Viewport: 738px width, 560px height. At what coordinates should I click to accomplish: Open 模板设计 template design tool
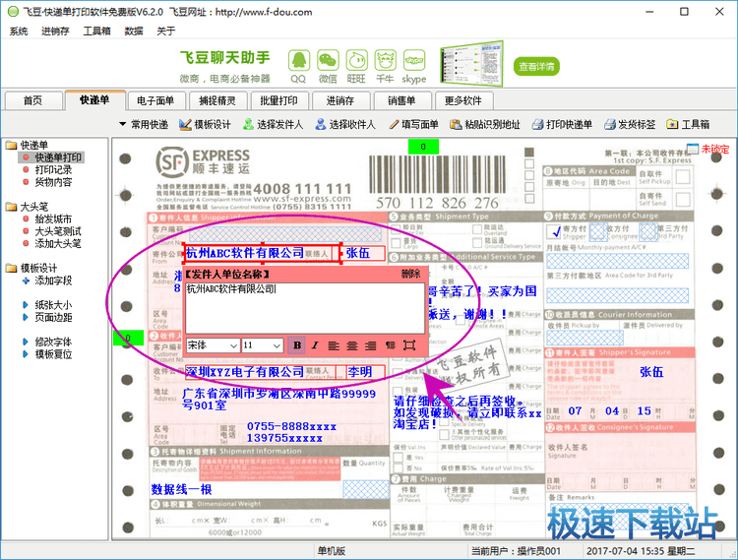(206, 124)
